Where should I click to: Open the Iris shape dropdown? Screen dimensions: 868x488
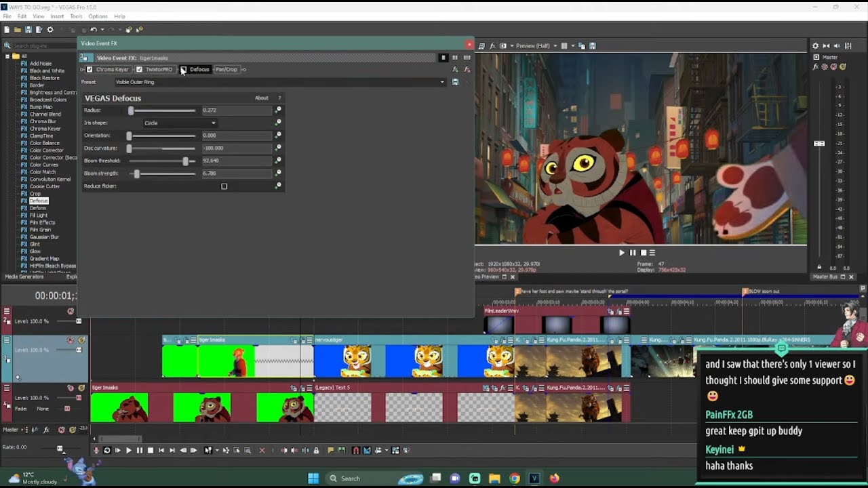coord(180,123)
